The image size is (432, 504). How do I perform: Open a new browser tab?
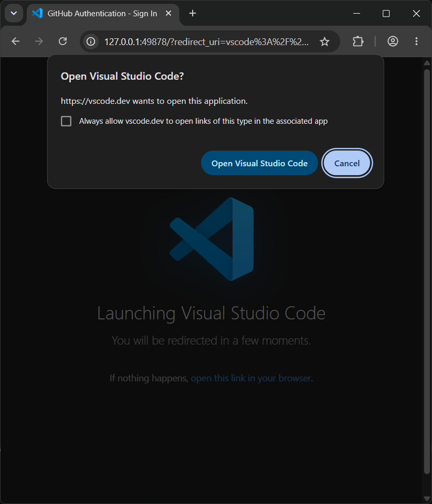click(x=192, y=13)
